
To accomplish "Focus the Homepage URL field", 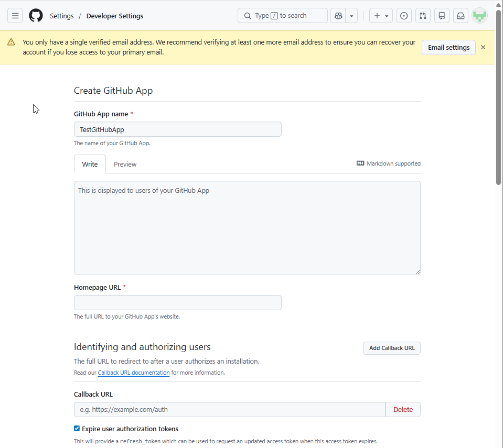I will tap(178, 302).
